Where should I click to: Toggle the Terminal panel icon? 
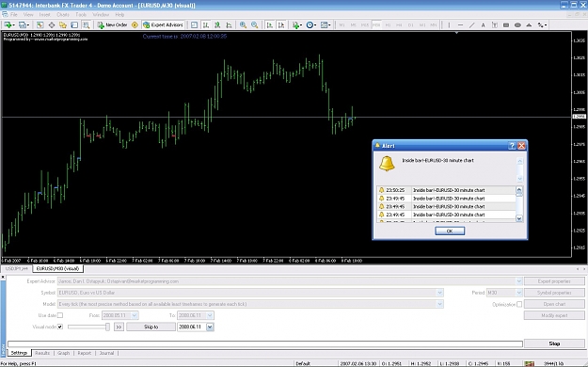pos(74,25)
